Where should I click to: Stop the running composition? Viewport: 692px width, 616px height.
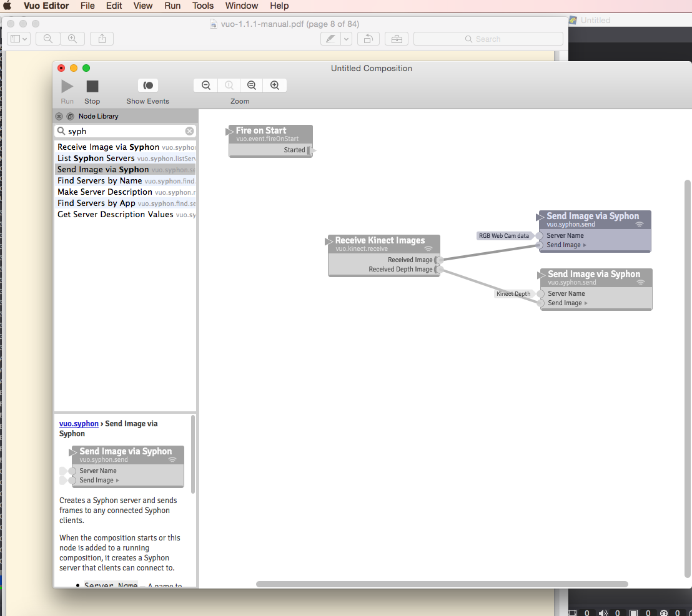tap(92, 86)
